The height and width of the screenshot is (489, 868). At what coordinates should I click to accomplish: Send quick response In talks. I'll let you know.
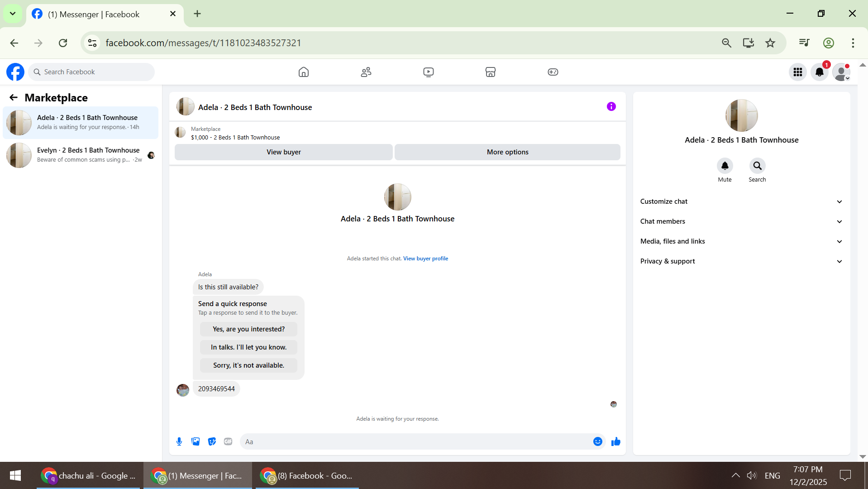tap(248, 347)
